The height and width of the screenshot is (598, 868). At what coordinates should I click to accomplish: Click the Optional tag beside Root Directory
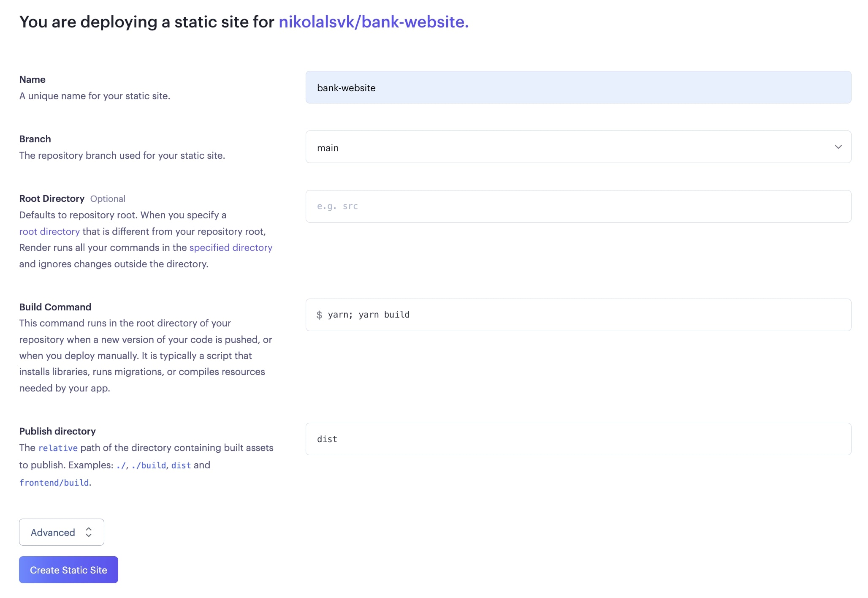tap(108, 199)
